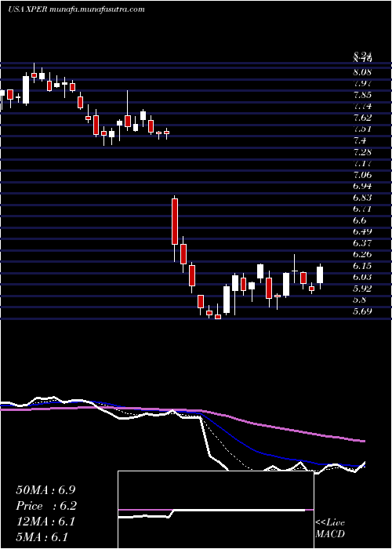Select the 7.4 price axis label
The height and width of the screenshot is (549, 392).
pyautogui.click(x=359, y=140)
